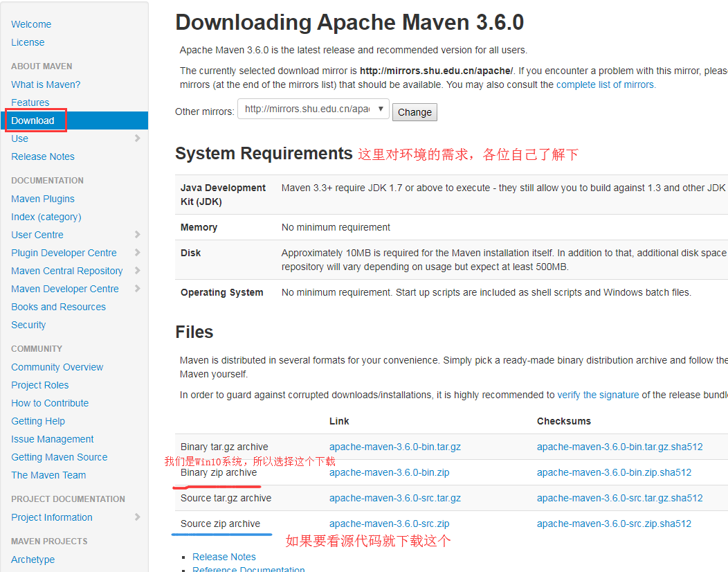The width and height of the screenshot is (728, 572).
Task: Open the Welcome page link
Action: [x=31, y=24]
